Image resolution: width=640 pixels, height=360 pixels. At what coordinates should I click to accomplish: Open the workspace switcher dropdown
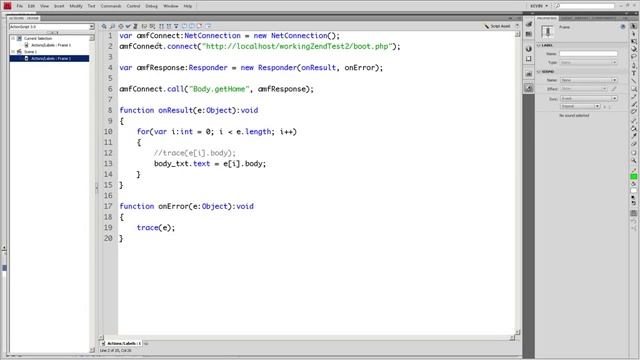tap(539, 6)
